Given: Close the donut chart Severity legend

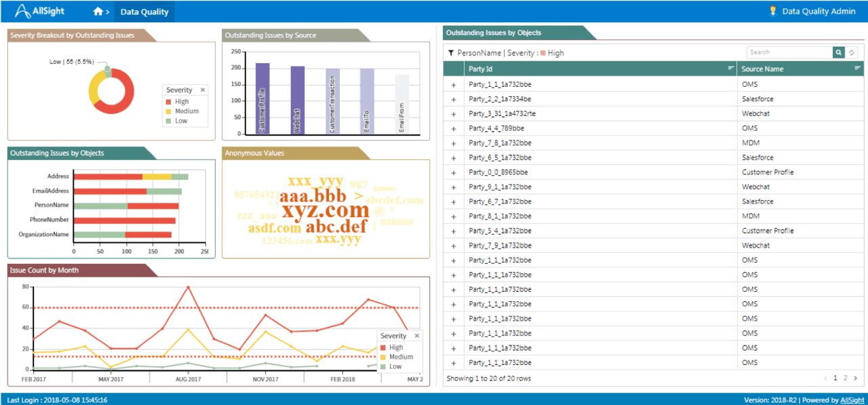Looking at the screenshot, I should 202,90.
